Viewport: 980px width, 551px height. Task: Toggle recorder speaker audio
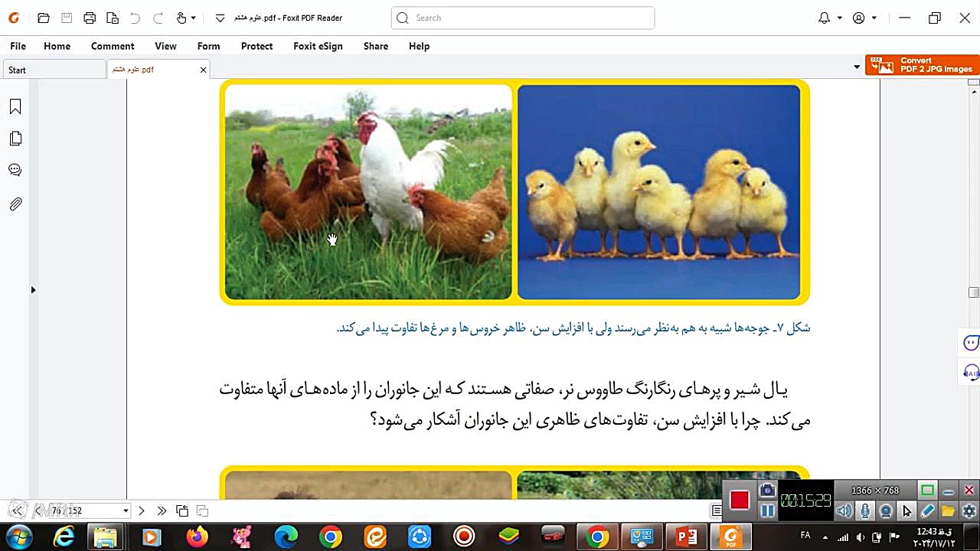[844, 511]
